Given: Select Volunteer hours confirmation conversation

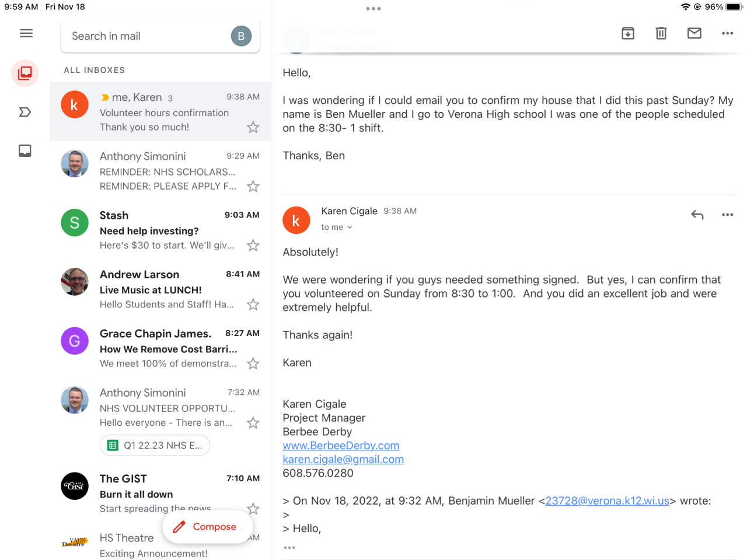Looking at the screenshot, I should click(160, 111).
